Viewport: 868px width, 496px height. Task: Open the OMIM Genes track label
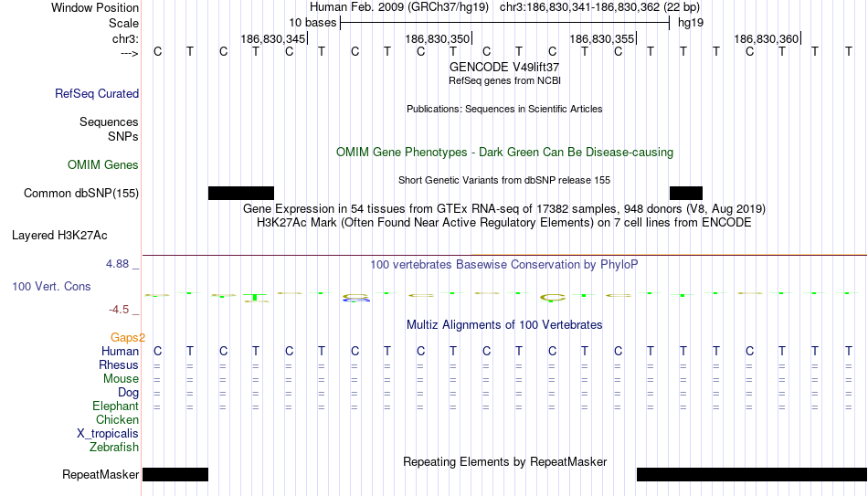103,165
